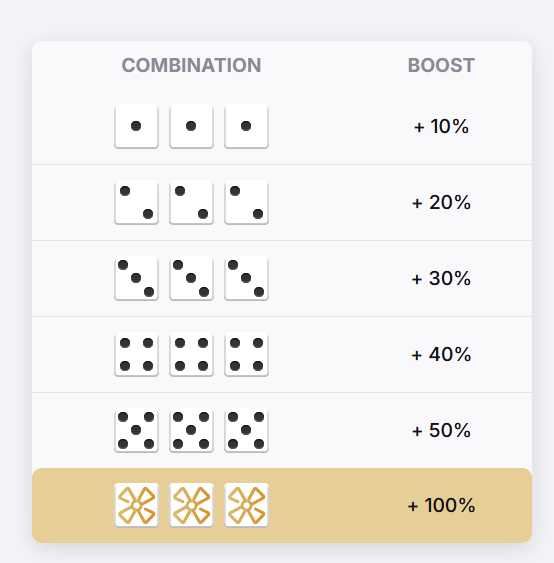
Task: Click the middle die showing five pips
Action: point(191,430)
